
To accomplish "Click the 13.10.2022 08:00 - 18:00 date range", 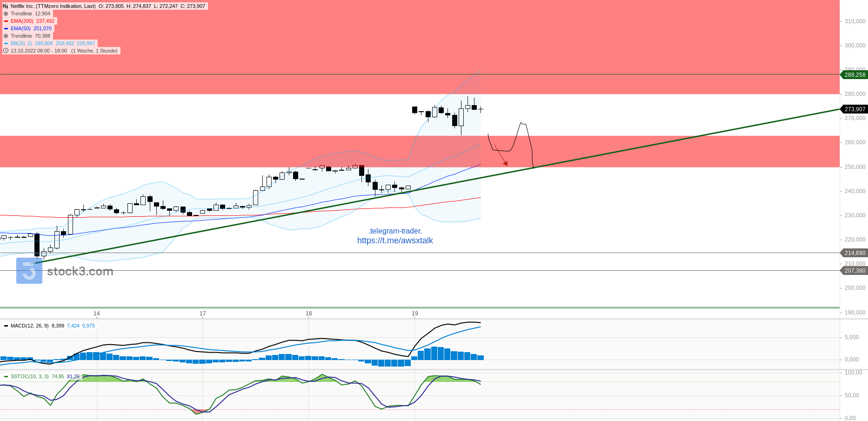I will pyautogui.click(x=39, y=51).
